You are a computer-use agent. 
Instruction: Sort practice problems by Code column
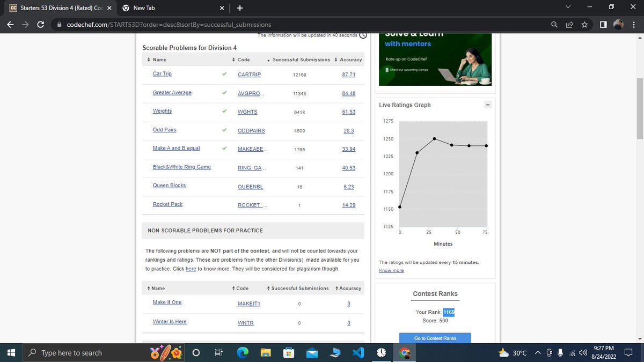[241, 288]
